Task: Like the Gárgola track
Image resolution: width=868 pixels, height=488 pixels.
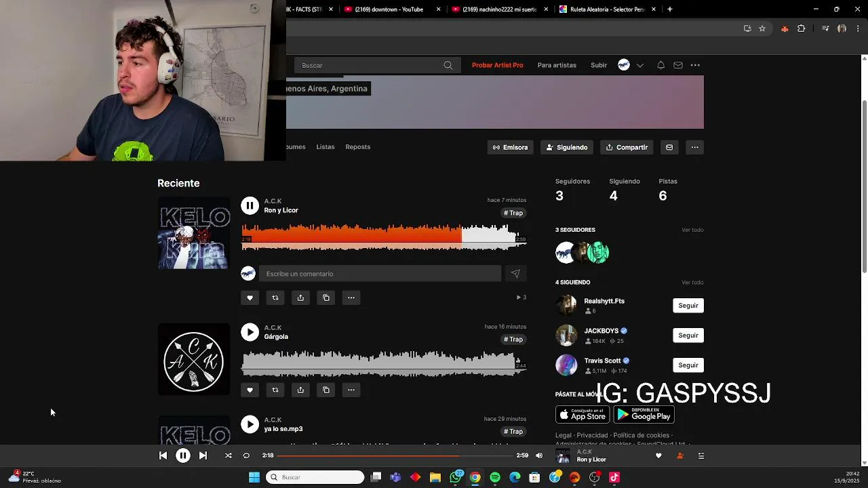Action: coord(250,390)
